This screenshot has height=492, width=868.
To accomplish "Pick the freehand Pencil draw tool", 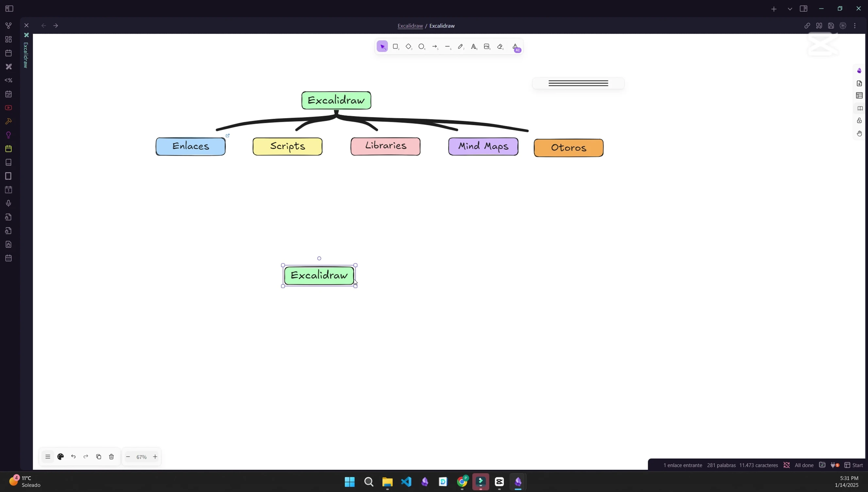I will tap(461, 47).
